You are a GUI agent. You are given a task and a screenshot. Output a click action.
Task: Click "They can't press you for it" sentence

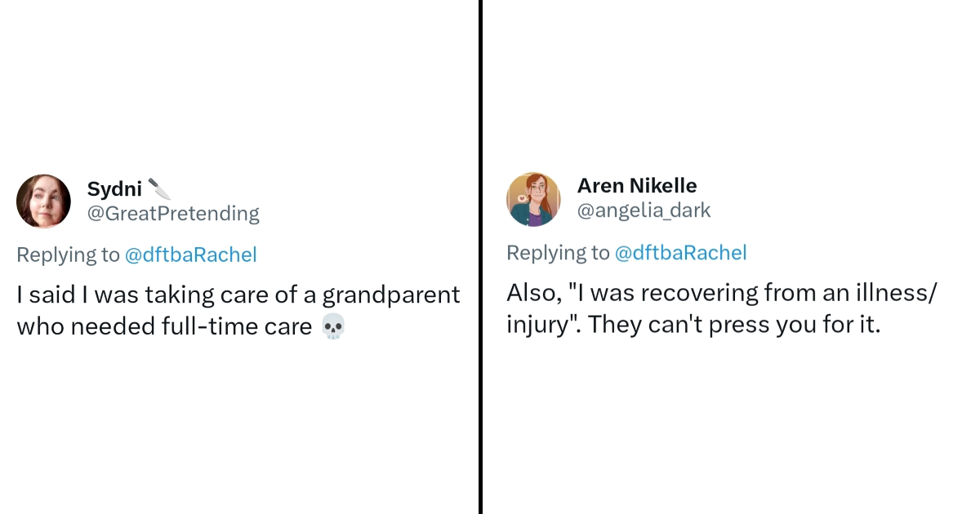click(734, 324)
